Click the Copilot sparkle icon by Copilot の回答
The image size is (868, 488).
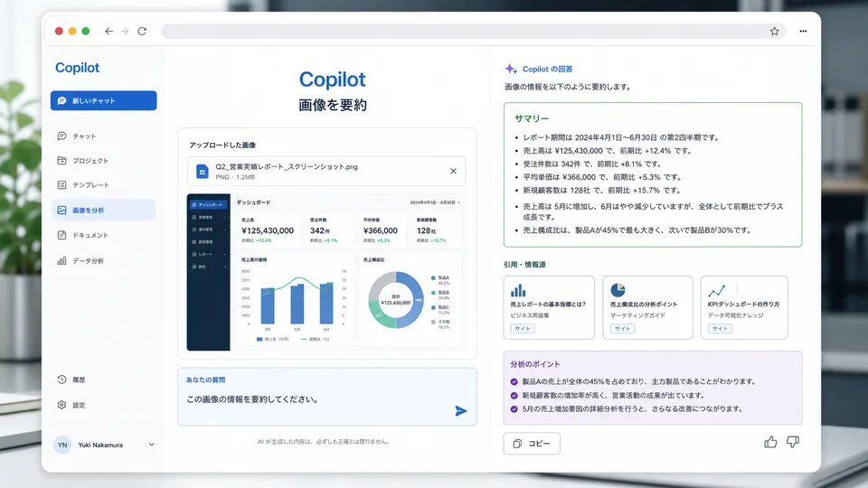tap(510, 70)
